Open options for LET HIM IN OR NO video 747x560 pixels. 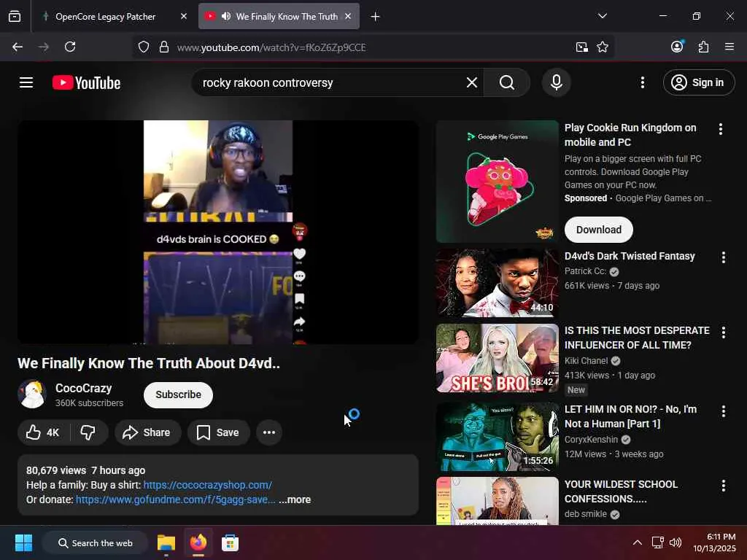pos(723,411)
